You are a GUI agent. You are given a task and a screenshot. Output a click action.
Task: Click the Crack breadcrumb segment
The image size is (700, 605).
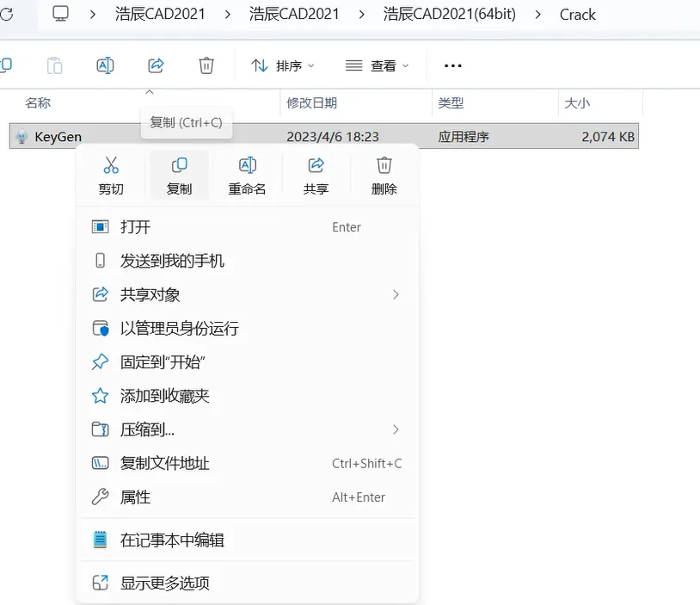[578, 15]
